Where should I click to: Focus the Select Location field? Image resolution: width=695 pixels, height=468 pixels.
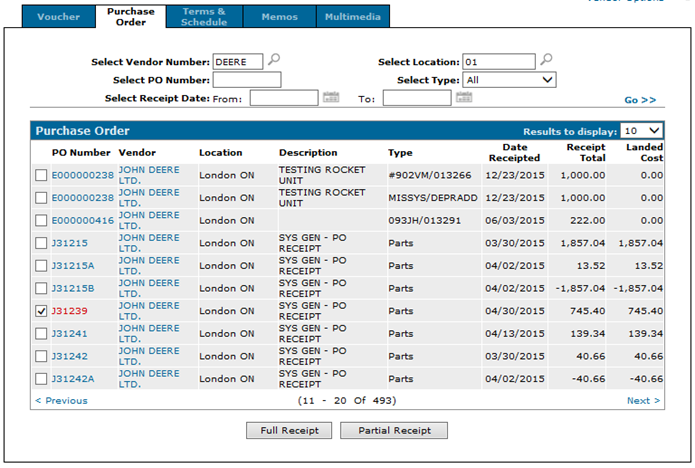click(x=499, y=62)
